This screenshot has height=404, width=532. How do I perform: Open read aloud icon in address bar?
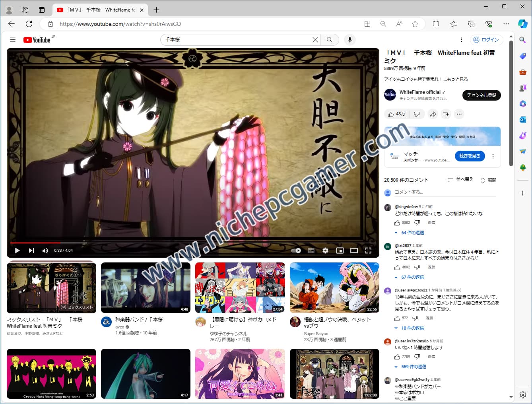(399, 24)
